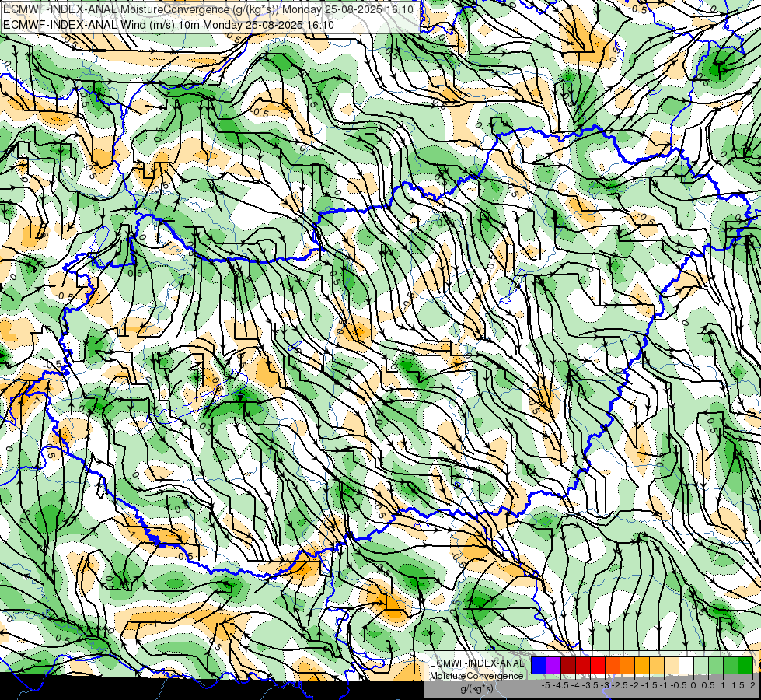
Task: Pick legend swatch between -3.5 and -3
Action: tap(598, 665)
